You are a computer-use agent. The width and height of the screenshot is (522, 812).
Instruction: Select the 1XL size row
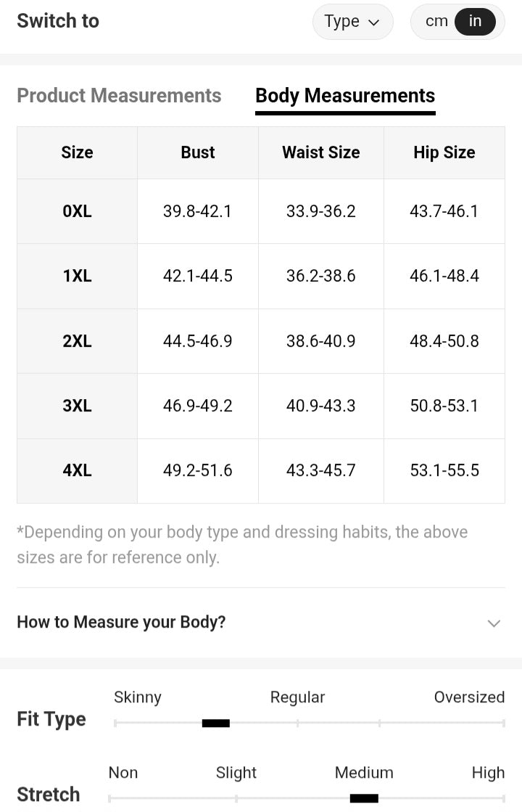tap(77, 276)
